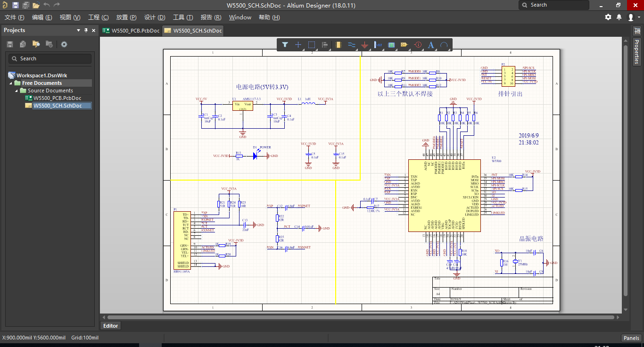Select the place wire tool
Viewport: 644px width, 347px height.
coord(351,45)
